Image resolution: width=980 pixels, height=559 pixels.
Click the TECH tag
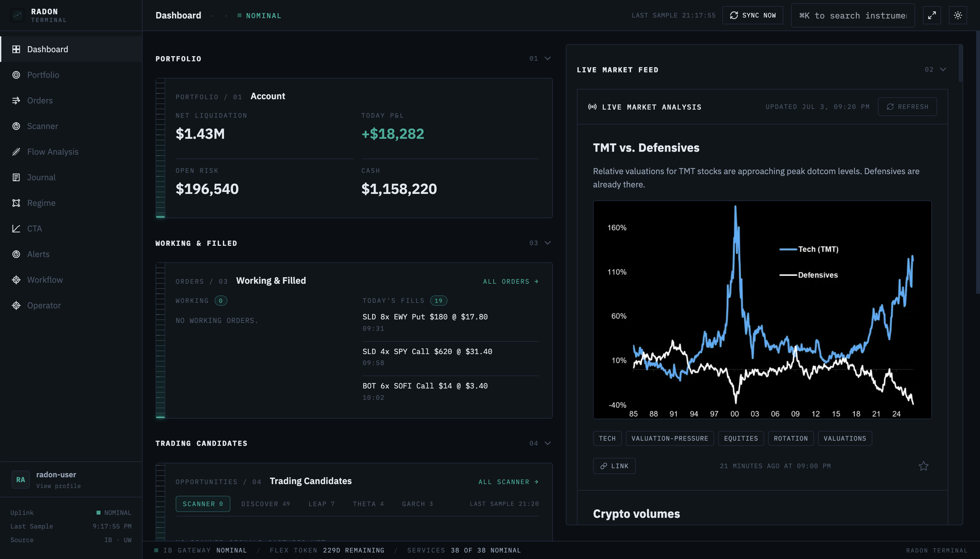click(607, 438)
